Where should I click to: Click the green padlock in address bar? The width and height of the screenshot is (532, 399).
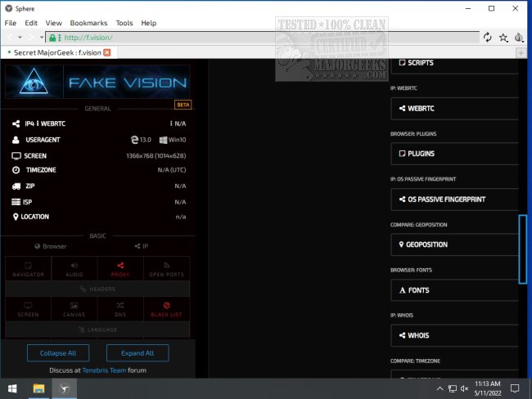tap(52, 38)
